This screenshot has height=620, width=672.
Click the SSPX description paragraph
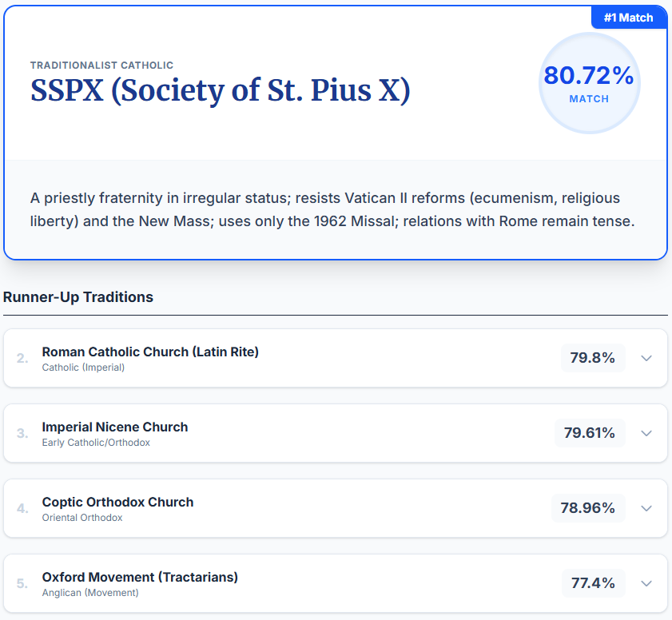tap(332, 209)
